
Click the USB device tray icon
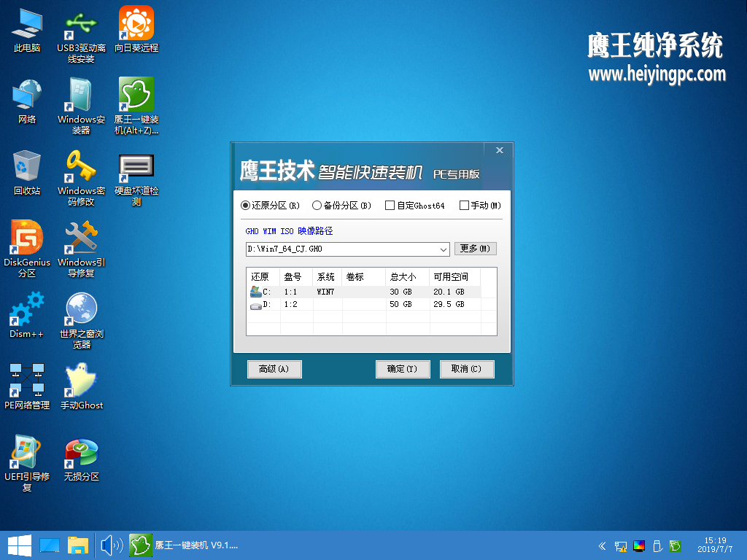[x=657, y=546]
